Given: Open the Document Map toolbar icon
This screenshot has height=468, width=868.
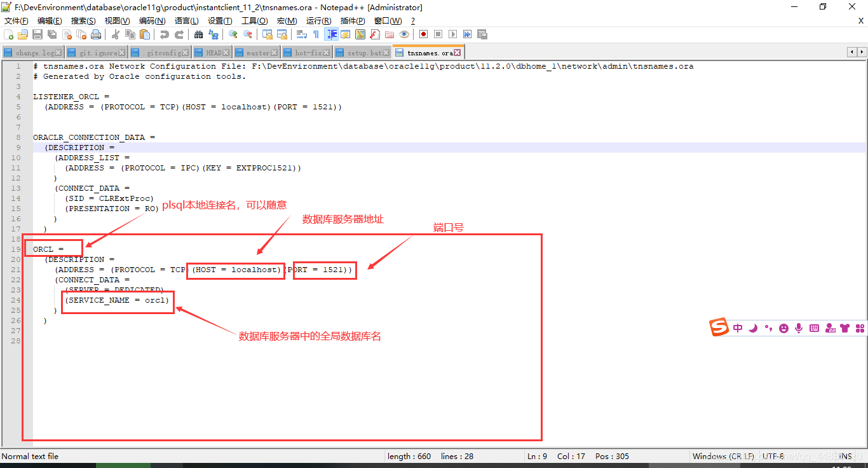Looking at the screenshot, I should 360,34.
